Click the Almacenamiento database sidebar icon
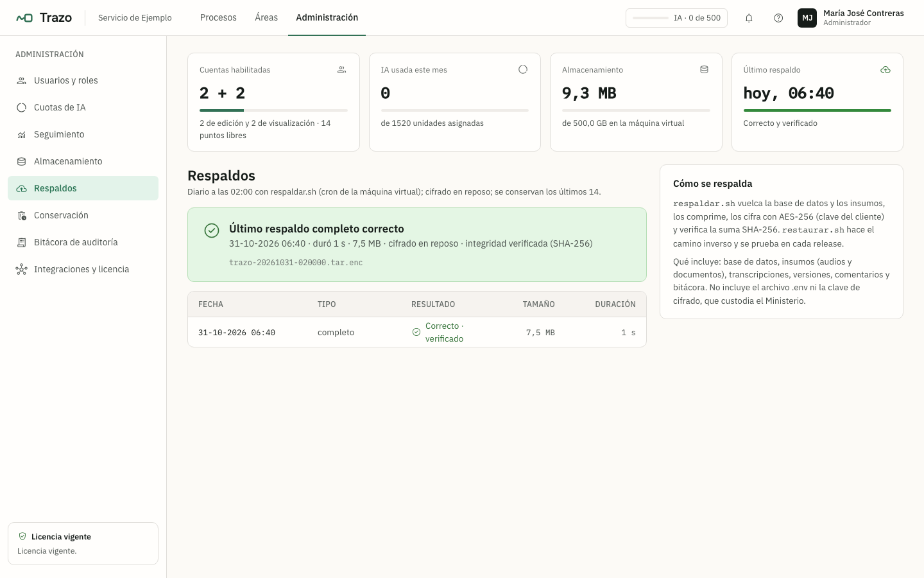The image size is (924, 578). coord(22,162)
